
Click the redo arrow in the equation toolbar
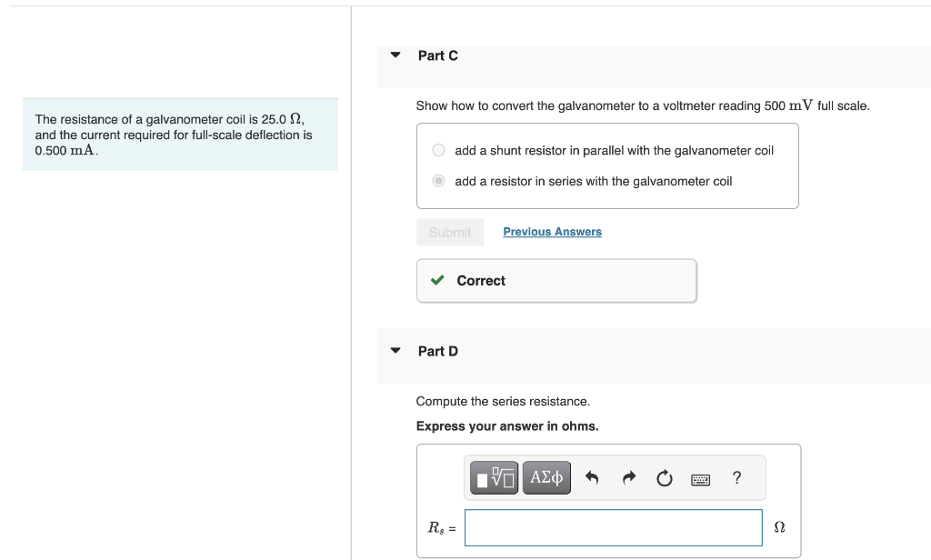[x=629, y=477]
